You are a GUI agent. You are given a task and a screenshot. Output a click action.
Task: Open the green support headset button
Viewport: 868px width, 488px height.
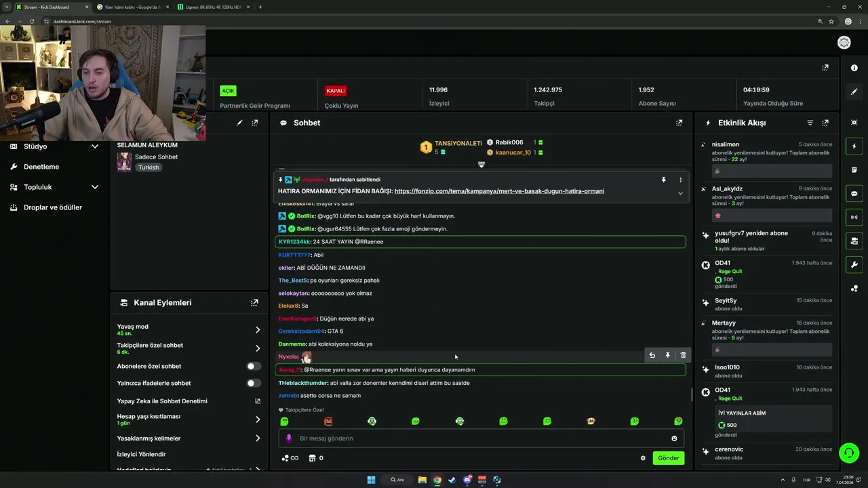click(848, 452)
